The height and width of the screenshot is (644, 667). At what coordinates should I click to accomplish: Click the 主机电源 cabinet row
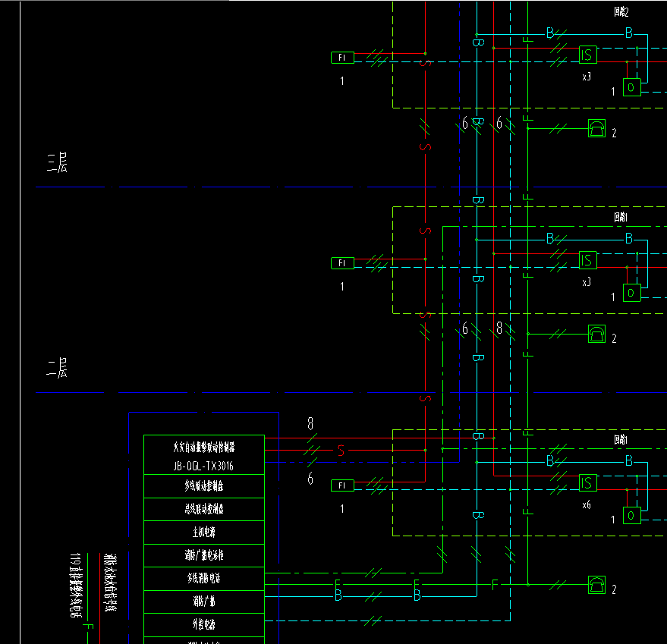[x=204, y=532]
